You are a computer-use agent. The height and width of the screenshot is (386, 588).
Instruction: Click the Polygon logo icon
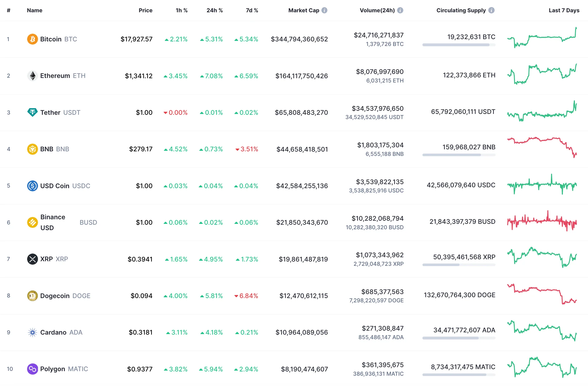(x=32, y=369)
